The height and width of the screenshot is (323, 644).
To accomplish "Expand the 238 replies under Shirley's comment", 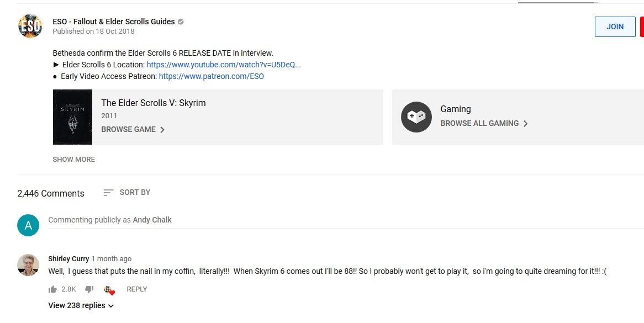I will [x=81, y=305].
